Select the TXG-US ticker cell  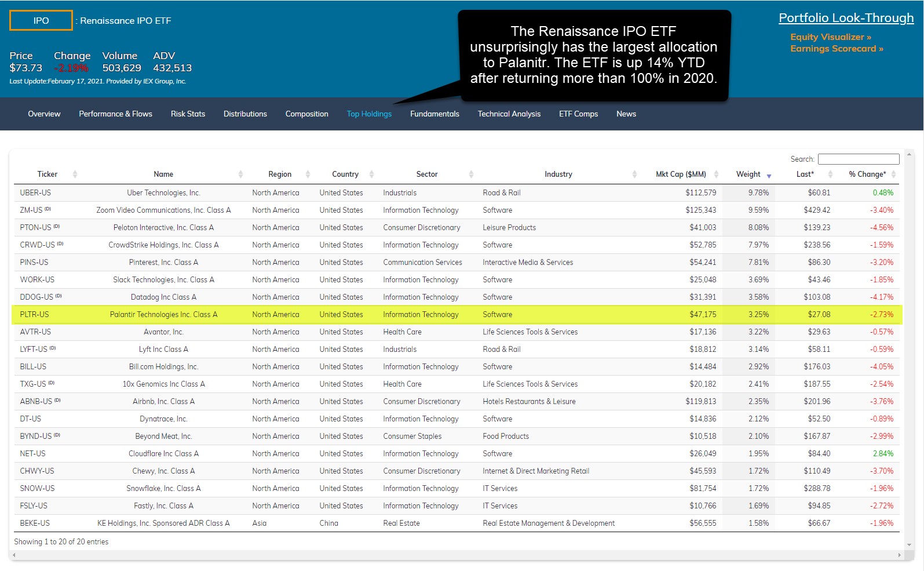point(37,384)
